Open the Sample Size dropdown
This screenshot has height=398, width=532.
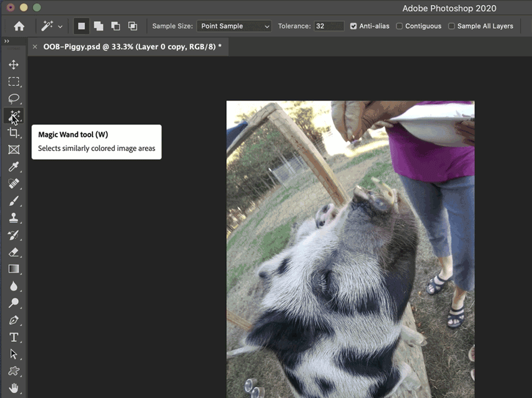click(234, 26)
